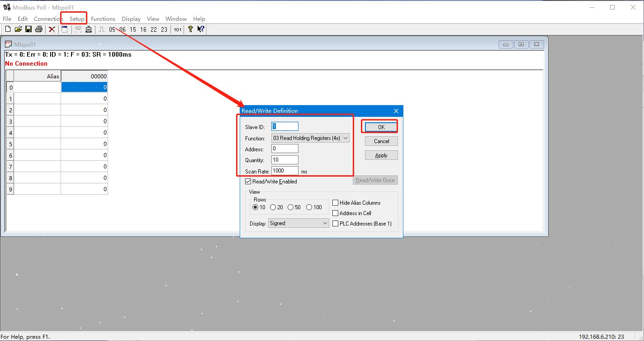Select the 50 rows radio button
Image resolution: width=644 pixels, height=341 pixels.
(291, 207)
